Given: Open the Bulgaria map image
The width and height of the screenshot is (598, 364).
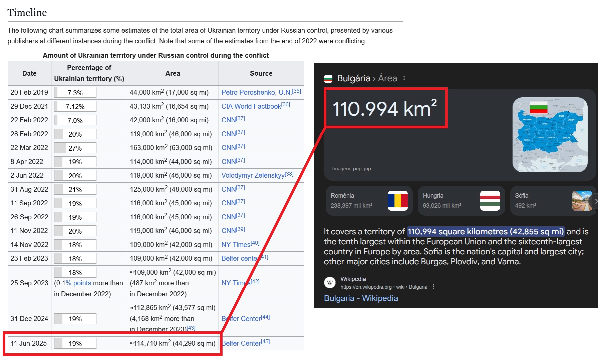Looking at the screenshot, I should pos(550,135).
